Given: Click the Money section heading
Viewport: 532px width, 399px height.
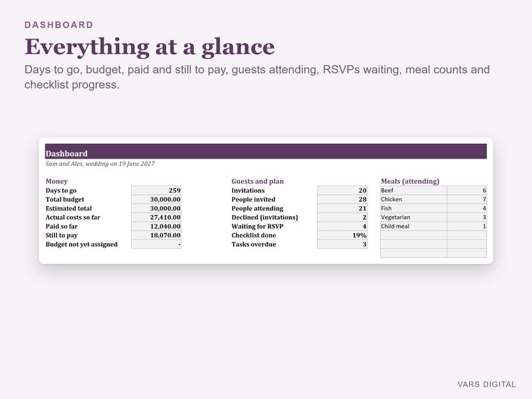Looking at the screenshot, I should (57, 181).
